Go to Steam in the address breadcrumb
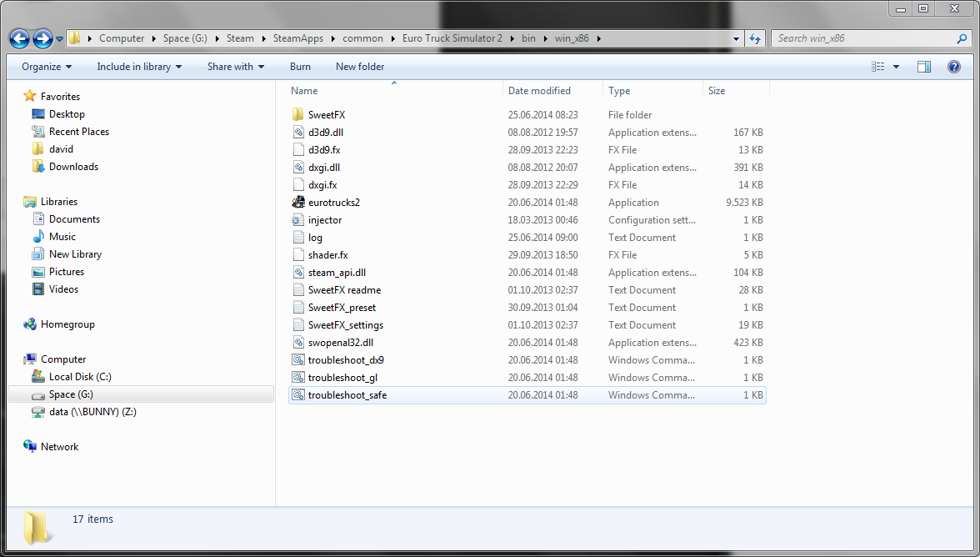 click(x=240, y=38)
